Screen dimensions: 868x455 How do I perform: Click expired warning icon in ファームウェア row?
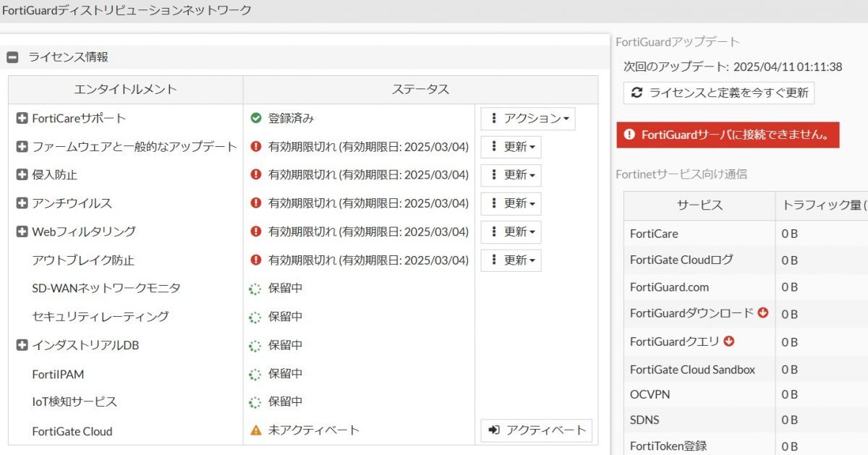[x=255, y=147]
